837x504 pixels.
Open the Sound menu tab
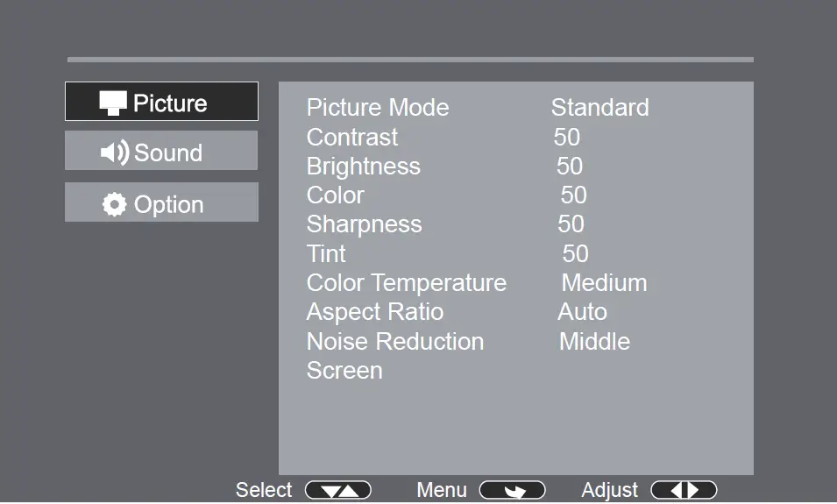[x=161, y=151]
